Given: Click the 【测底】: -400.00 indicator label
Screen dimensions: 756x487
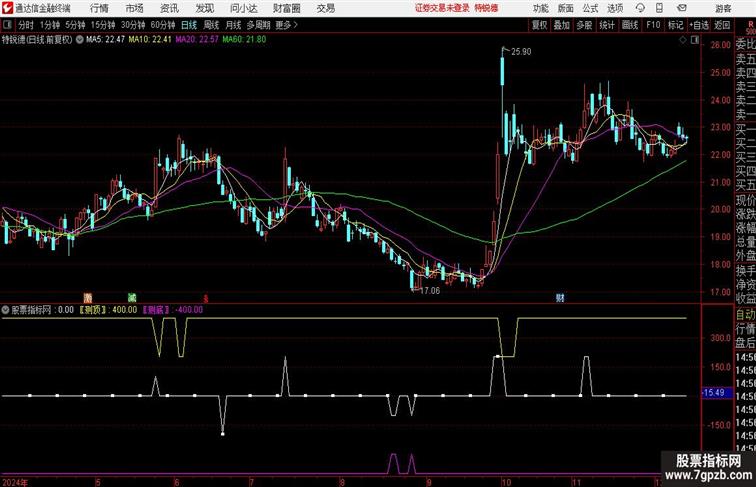Looking at the screenshot, I should [173, 310].
